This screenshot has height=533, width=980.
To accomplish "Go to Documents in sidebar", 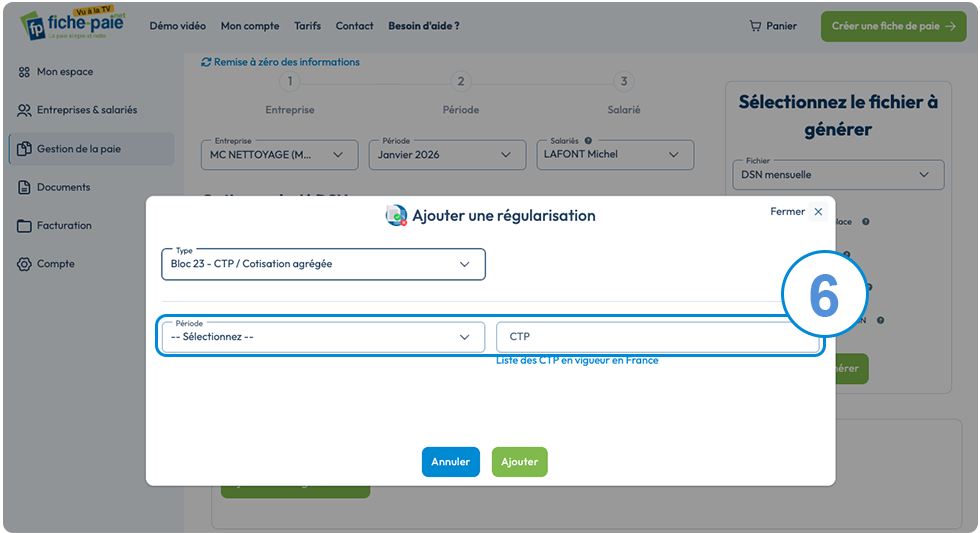I will [x=63, y=187].
